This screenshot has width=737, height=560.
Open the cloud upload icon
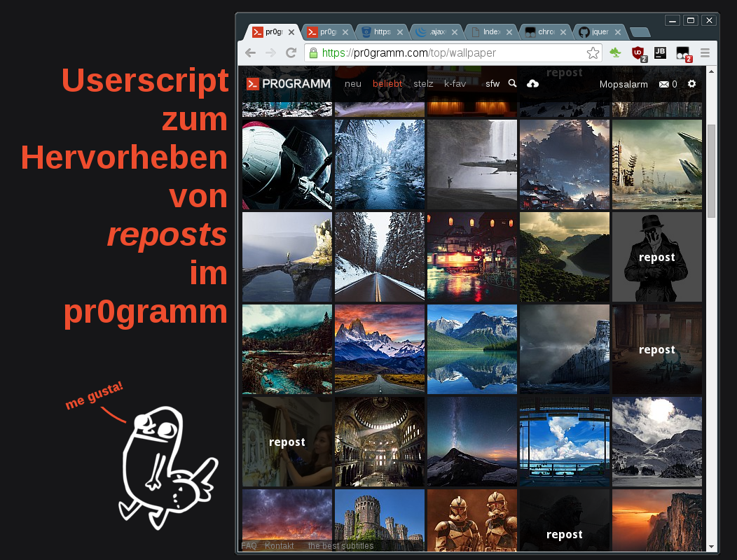point(532,83)
